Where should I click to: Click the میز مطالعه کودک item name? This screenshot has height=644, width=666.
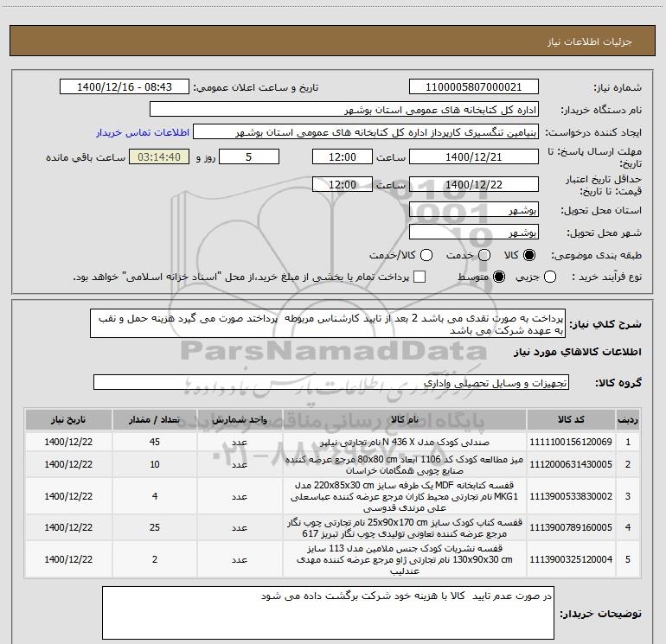point(405,465)
